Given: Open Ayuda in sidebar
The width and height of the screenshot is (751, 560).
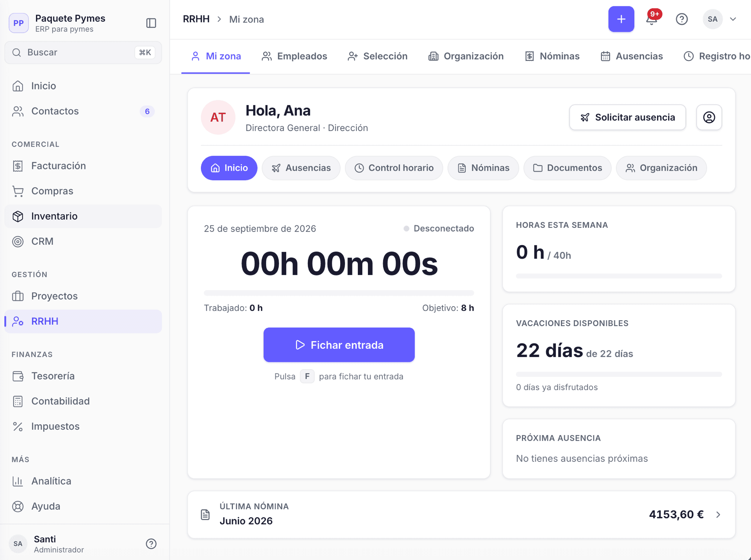Looking at the screenshot, I should tap(83, 506).
